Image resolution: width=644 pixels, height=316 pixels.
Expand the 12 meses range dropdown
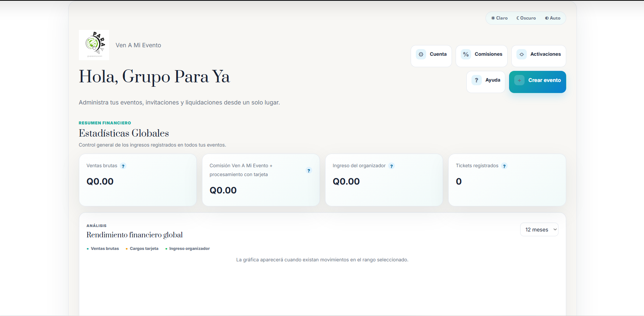point(539,230)
